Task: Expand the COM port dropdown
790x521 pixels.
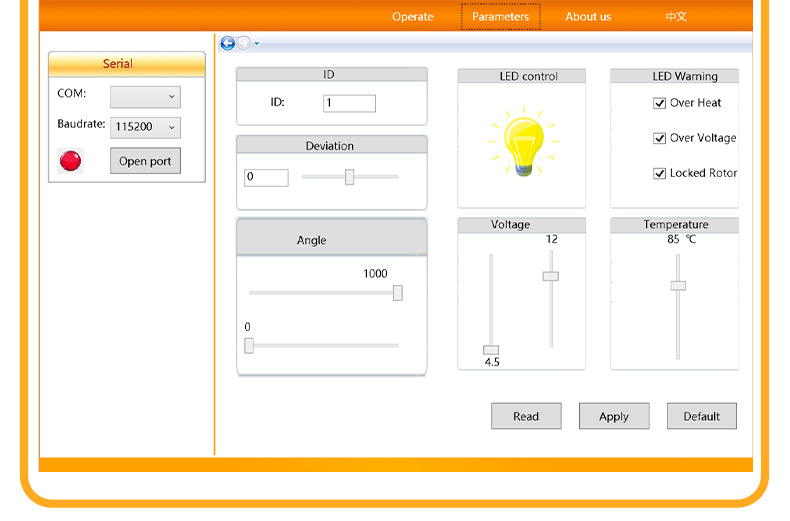Action: pyautogui.click(x=145, y=96)
